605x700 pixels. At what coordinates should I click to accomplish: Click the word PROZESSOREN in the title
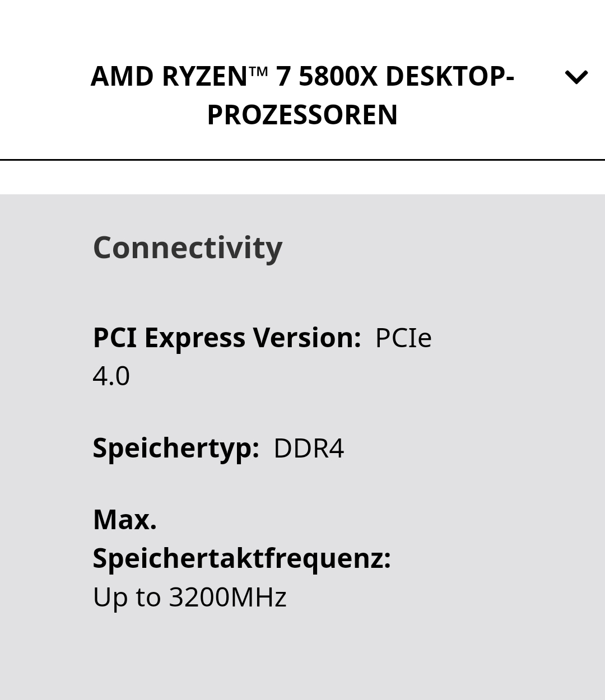click(302, 115)
